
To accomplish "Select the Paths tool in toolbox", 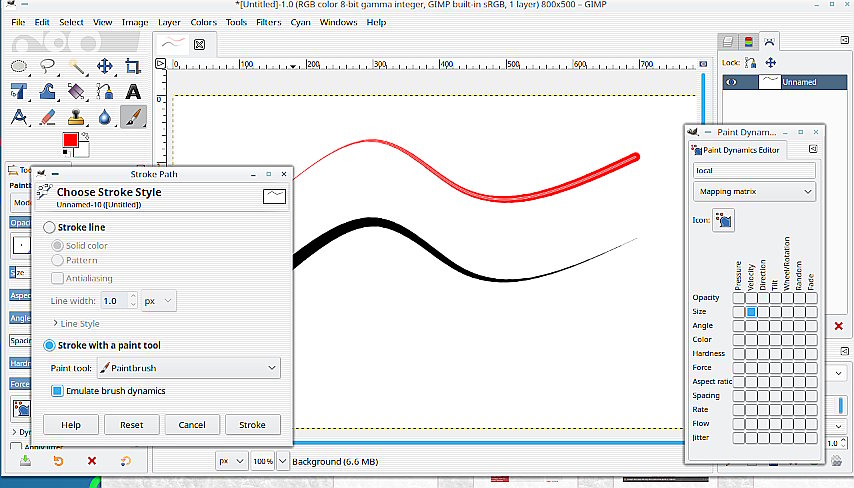I will coord(105,91).
